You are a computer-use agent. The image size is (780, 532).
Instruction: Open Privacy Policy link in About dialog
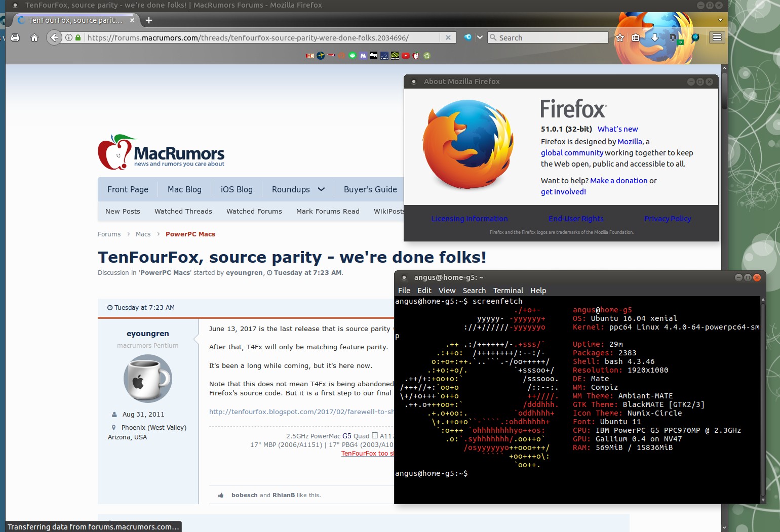668,219
